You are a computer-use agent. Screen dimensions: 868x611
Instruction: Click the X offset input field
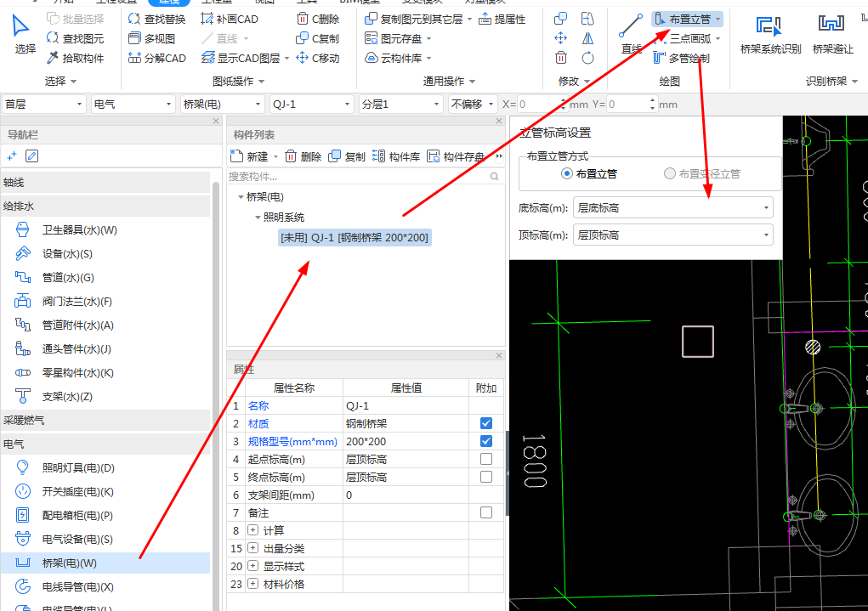pos(542,104)
